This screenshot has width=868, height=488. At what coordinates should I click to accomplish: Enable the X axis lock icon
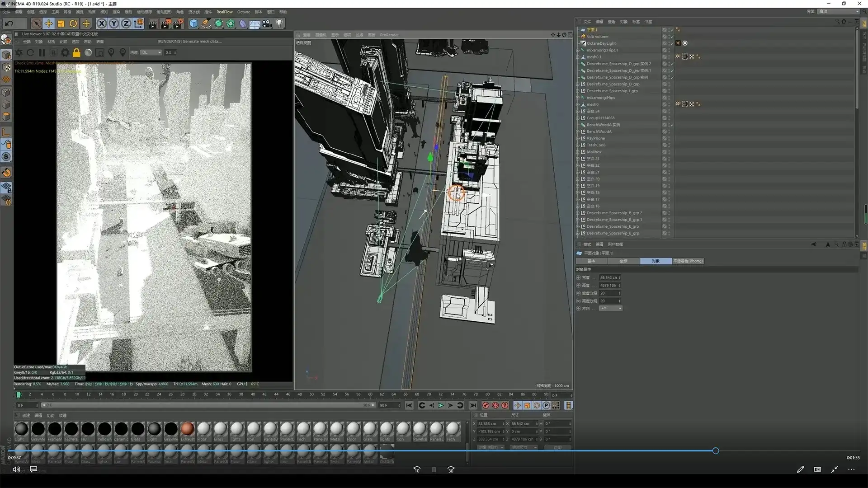pos(102,23)
